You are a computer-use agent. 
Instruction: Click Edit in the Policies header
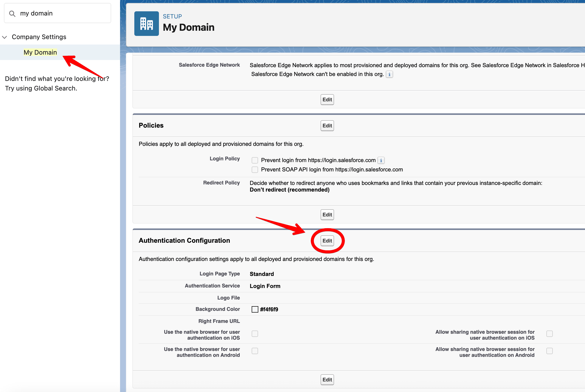pyautogui.click(x=327, y=125)
